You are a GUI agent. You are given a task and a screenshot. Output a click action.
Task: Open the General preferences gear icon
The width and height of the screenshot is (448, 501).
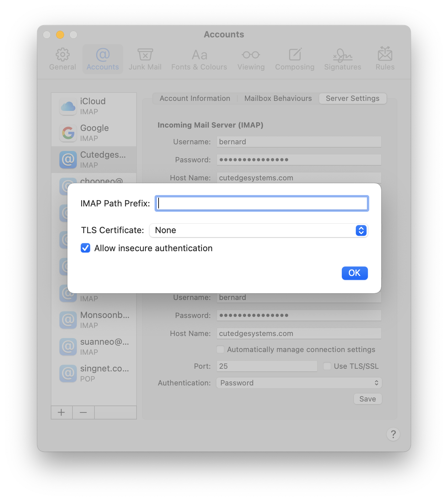(62, 55)
